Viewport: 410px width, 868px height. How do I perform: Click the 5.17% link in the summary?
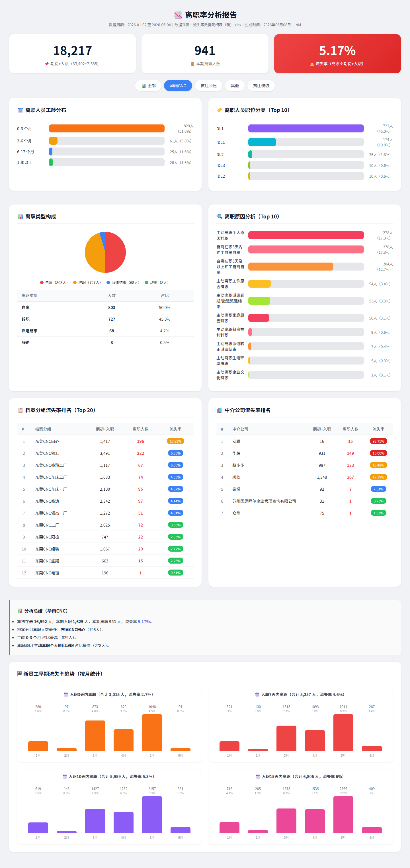point(144,622)
